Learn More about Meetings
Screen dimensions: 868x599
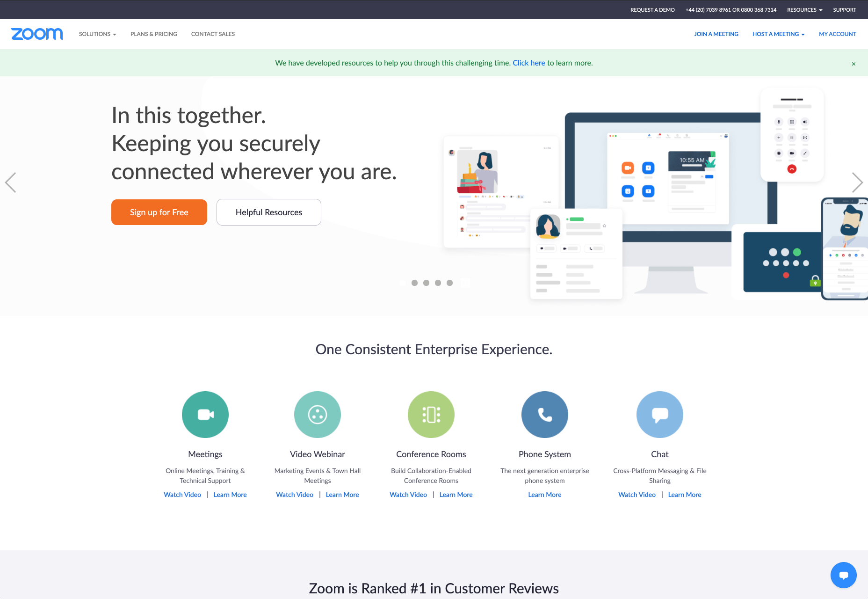[x=230, y=495]
